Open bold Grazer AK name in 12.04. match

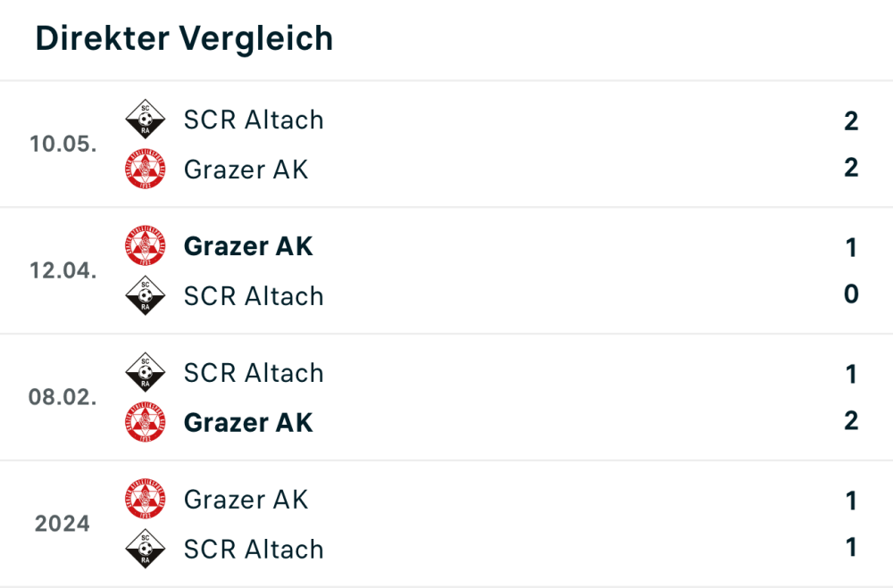(248, 246)
